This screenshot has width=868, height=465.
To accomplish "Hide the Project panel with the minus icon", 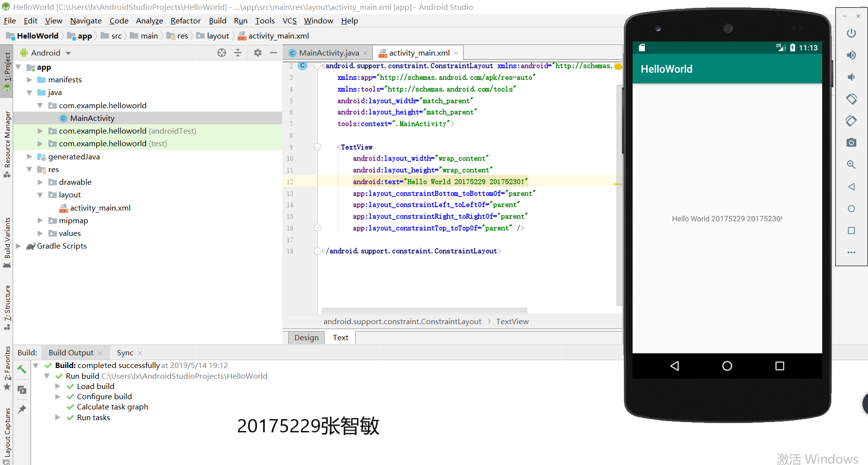I will 273,53.
